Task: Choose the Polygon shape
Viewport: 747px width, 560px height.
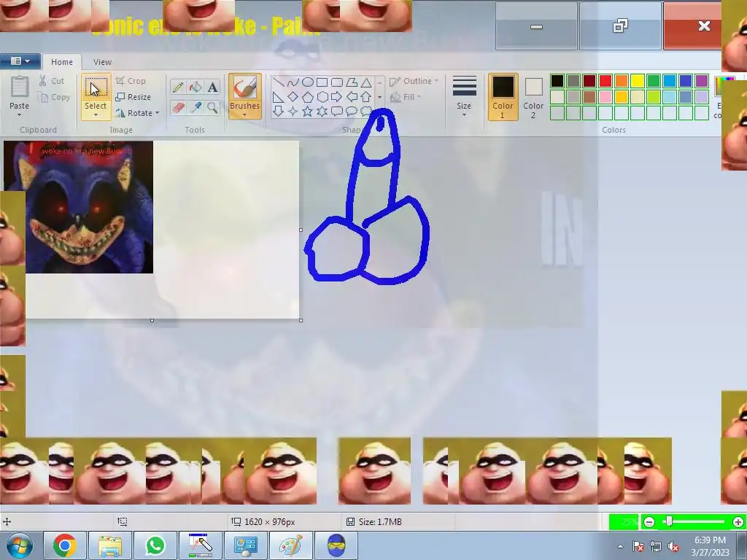Action: (x=352, y=82)
